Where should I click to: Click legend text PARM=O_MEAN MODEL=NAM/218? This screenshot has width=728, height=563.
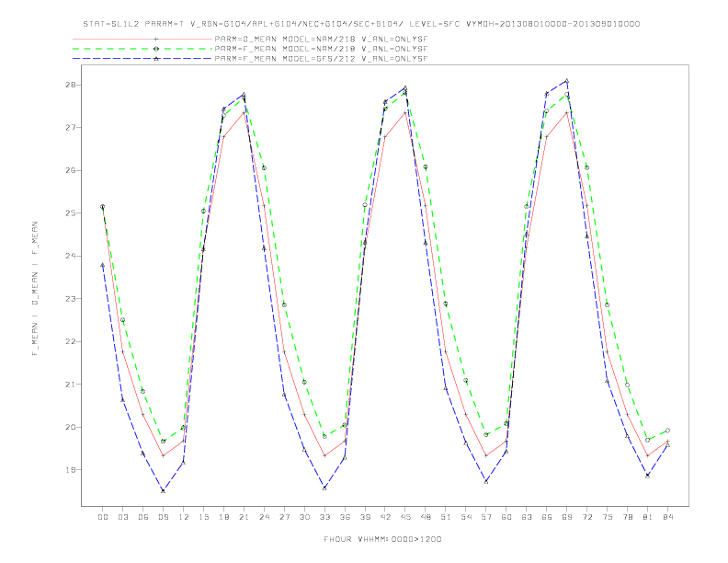tap(285, 39)
